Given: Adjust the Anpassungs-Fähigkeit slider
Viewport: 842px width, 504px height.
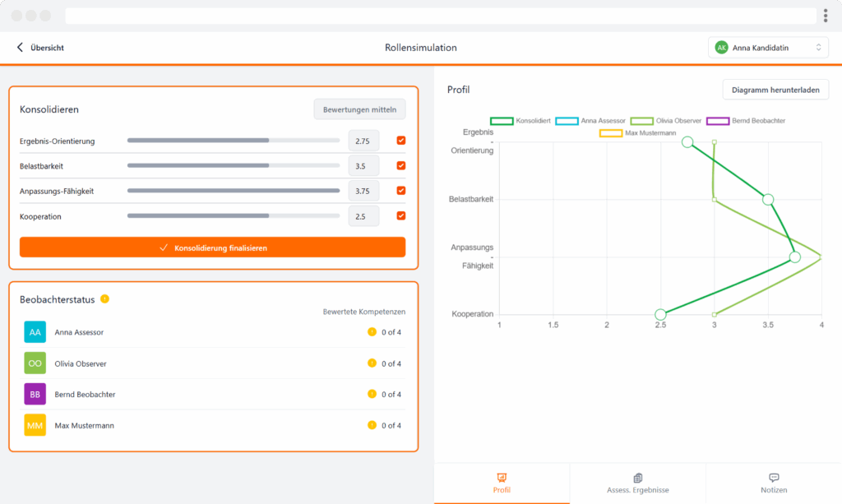Looking at the screenshot, I should tap(233, 191).
